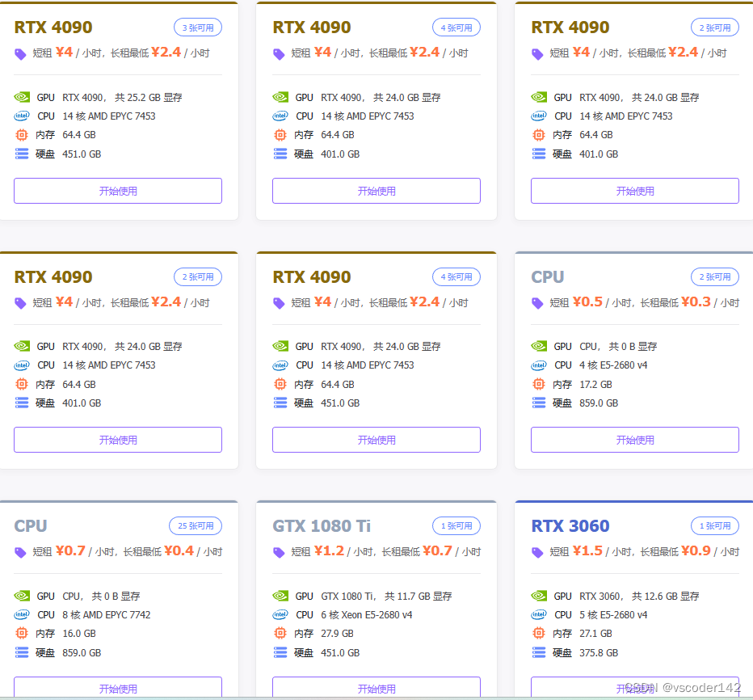Click the 8 核 AMD EPYC 7742 CPU spec
Screen dimensions: 753x700
coord(106,615)
